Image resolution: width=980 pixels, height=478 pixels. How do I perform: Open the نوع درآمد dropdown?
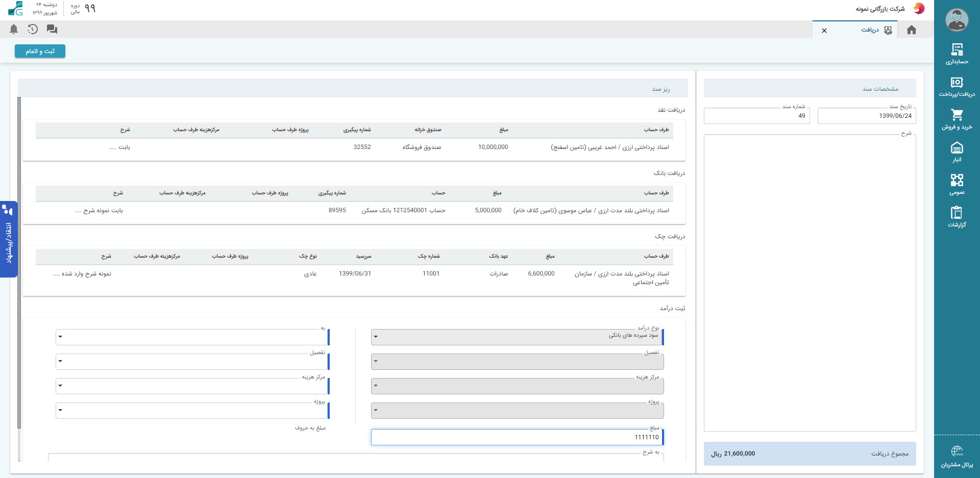coord(517,336)
